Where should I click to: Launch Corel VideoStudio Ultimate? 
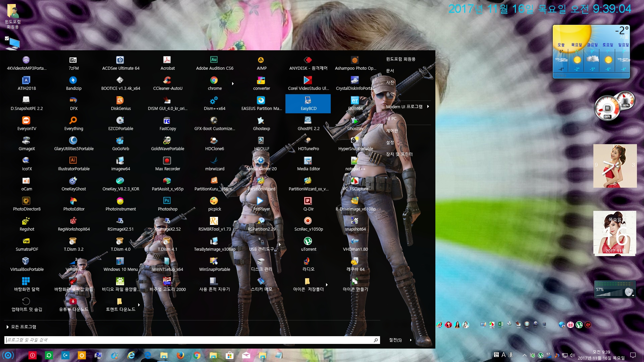tap(308, 84)
